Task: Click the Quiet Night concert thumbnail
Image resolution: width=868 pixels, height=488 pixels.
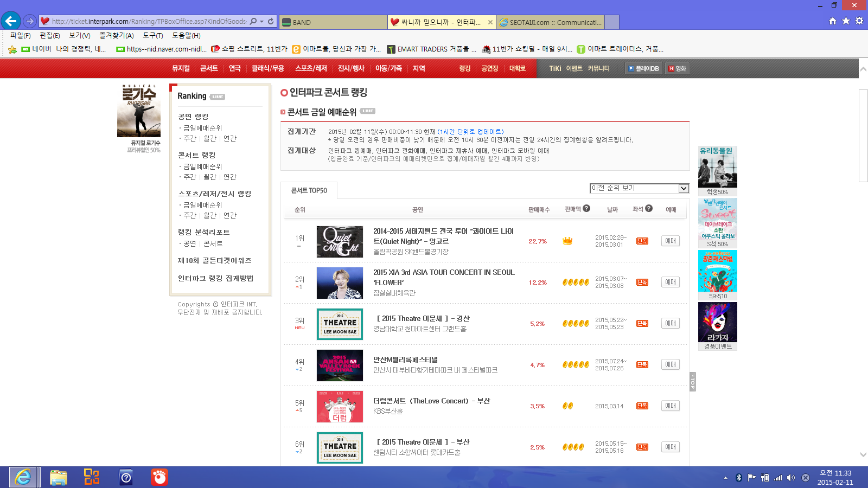Action: 340,241
